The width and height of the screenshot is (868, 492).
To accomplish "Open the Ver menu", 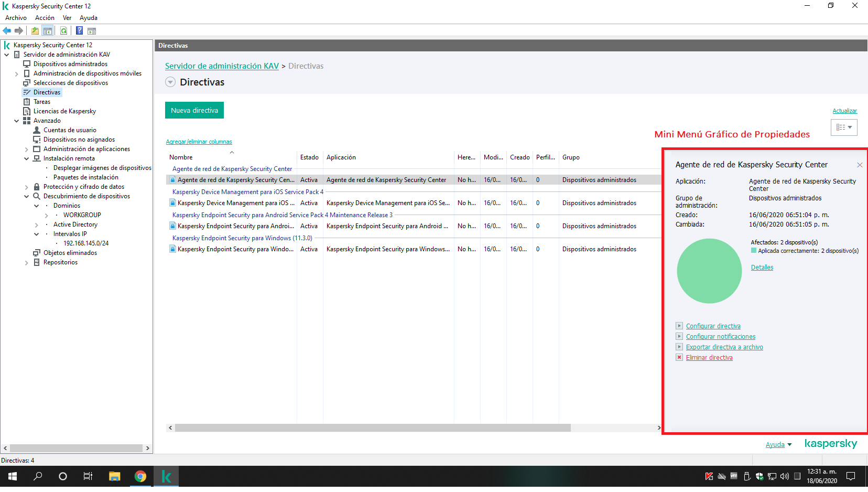I will click(x=67, y=18).
